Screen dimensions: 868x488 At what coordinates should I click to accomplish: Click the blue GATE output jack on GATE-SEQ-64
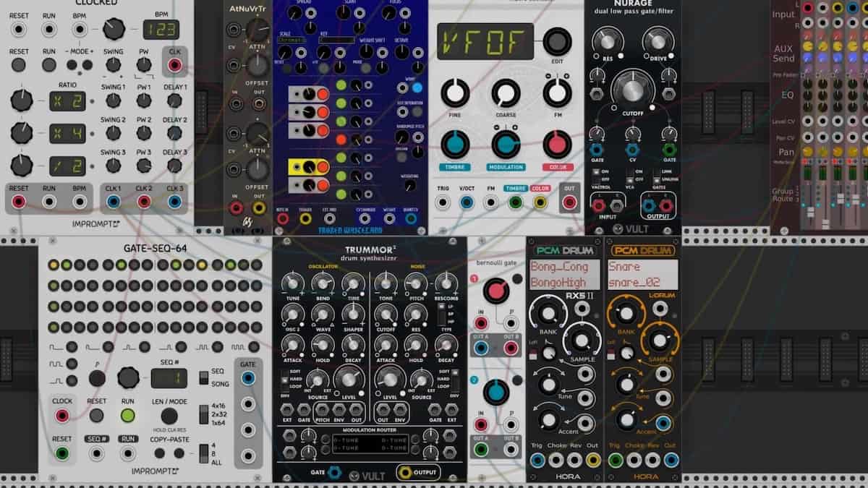coord(248,377)
